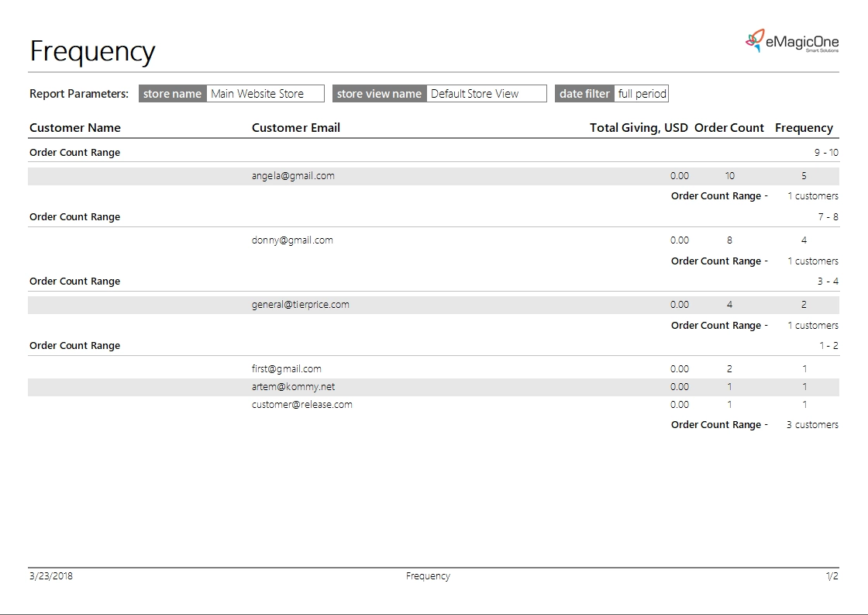Click the Customer Email column header
Image resolution: width=868 pixels, height=615 pixels.
[295, 128]
